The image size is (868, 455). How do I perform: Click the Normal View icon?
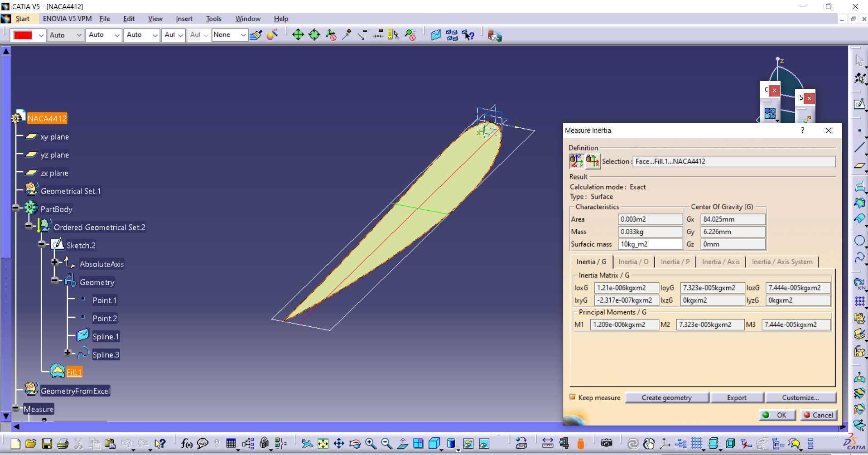(x=402, y=444)
